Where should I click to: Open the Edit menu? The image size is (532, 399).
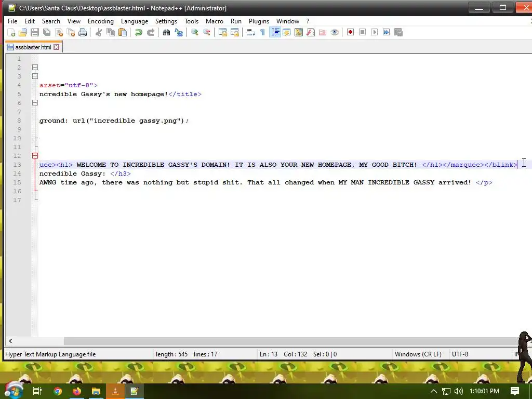click(30, 21)
